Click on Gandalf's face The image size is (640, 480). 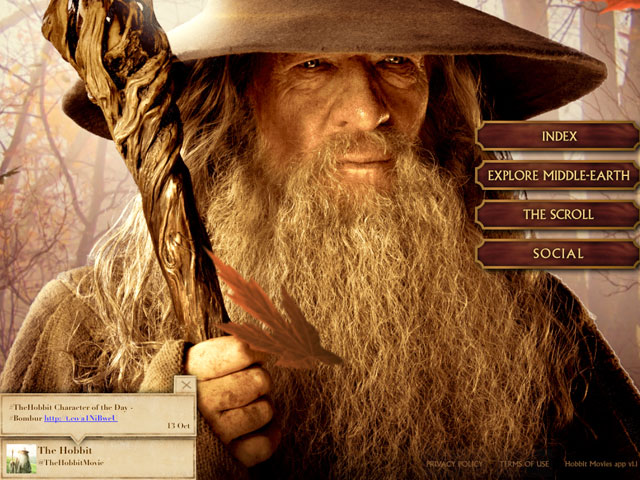pyautogui.click(x=350, y=110)
